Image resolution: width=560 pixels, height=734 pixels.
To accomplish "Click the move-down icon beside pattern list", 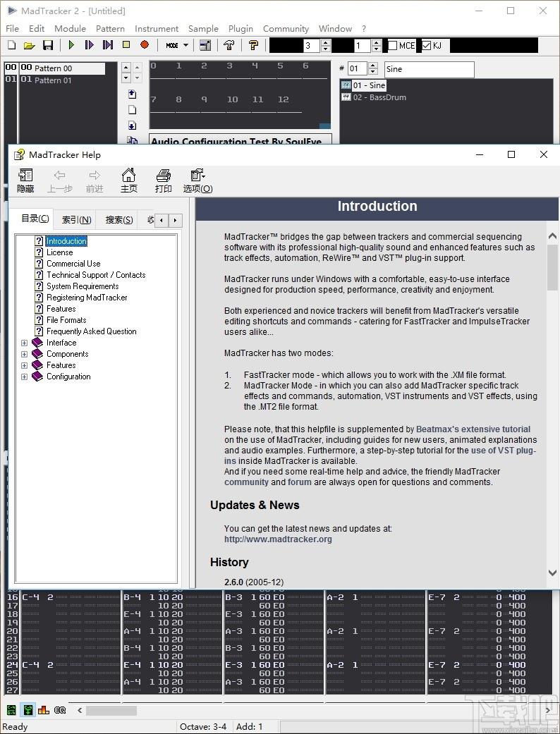I will pos(132,126).
